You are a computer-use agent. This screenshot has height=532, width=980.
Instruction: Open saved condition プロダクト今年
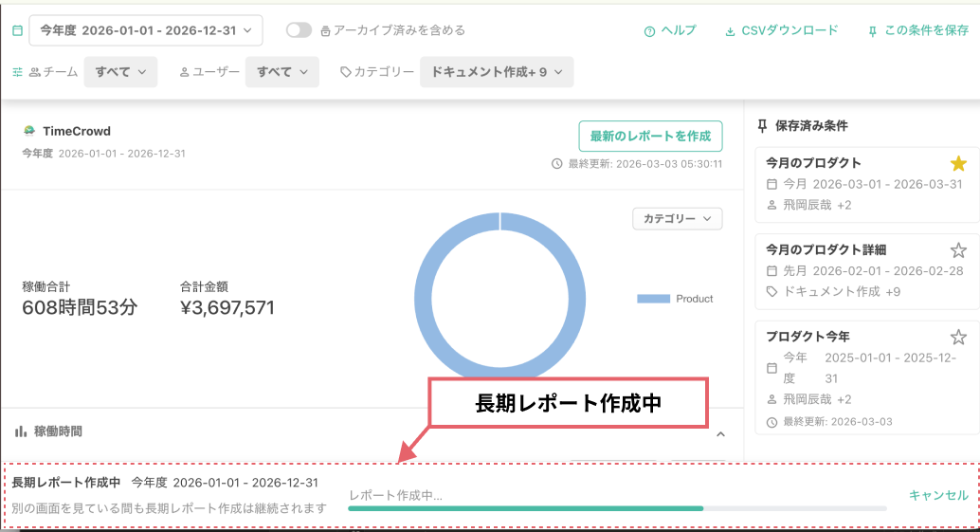tap(808, 337)
